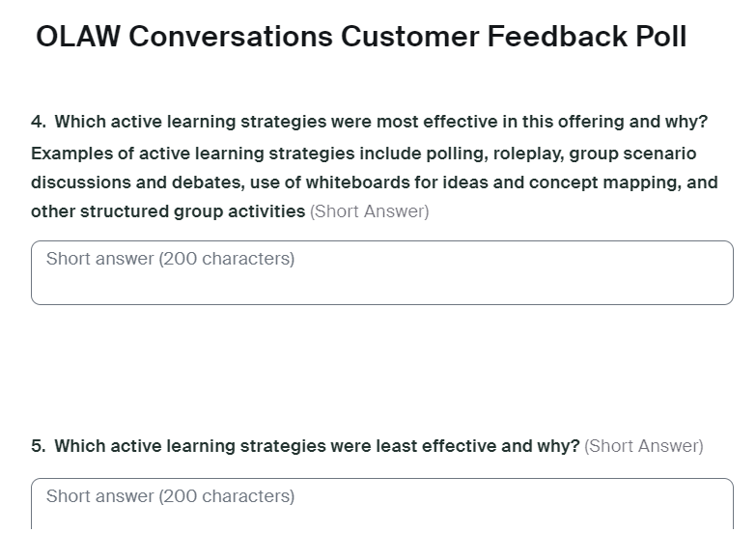
Task: Click the OLAW Conversations Customer Feedback Poll title
Action: click(361, 37)
